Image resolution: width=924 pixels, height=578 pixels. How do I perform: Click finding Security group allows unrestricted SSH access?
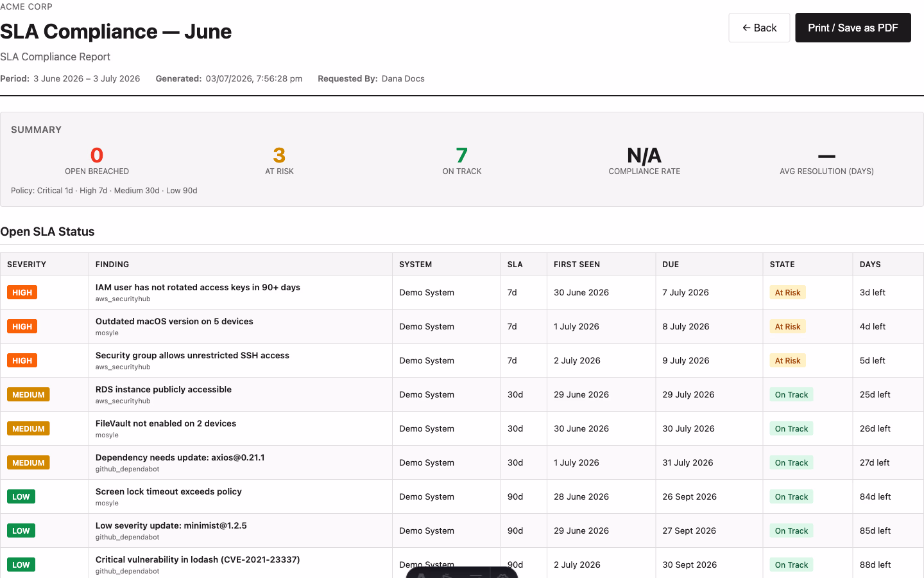(x=193, y=355)
